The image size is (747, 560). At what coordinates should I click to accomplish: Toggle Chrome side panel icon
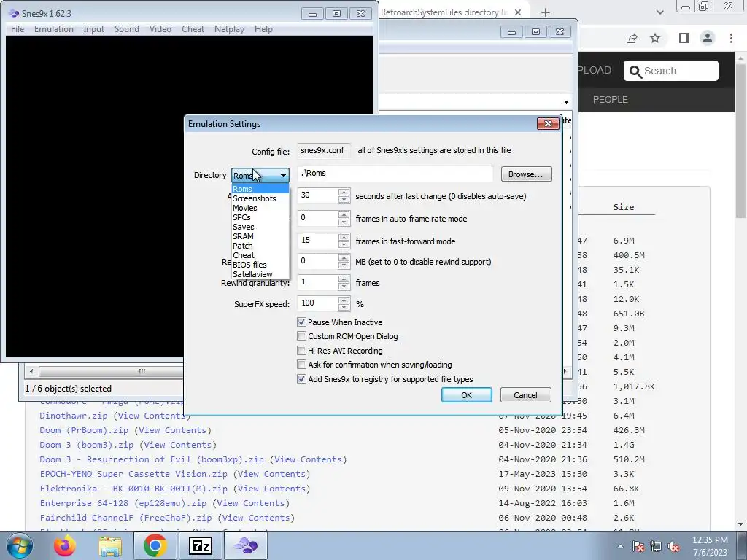point(684,38)
